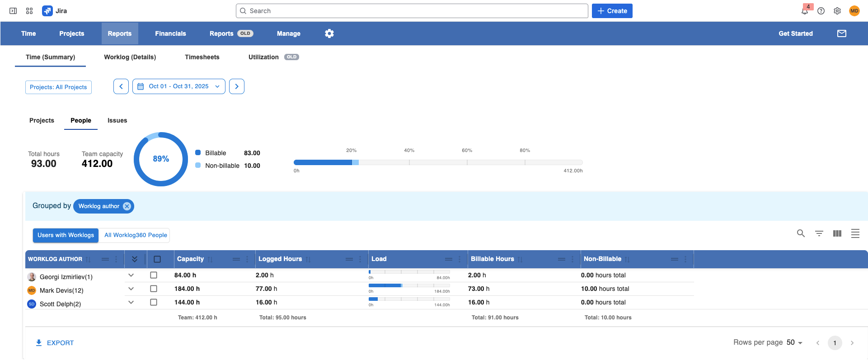Screen dimensions: 868x361
Task: Open the column chooser icon
Action: 837,233
